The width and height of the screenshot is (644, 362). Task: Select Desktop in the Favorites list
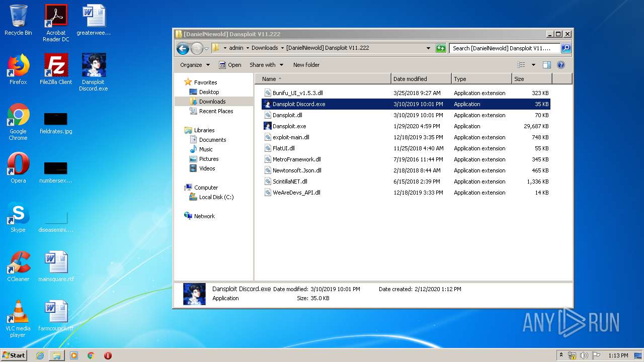coord(209,92)
